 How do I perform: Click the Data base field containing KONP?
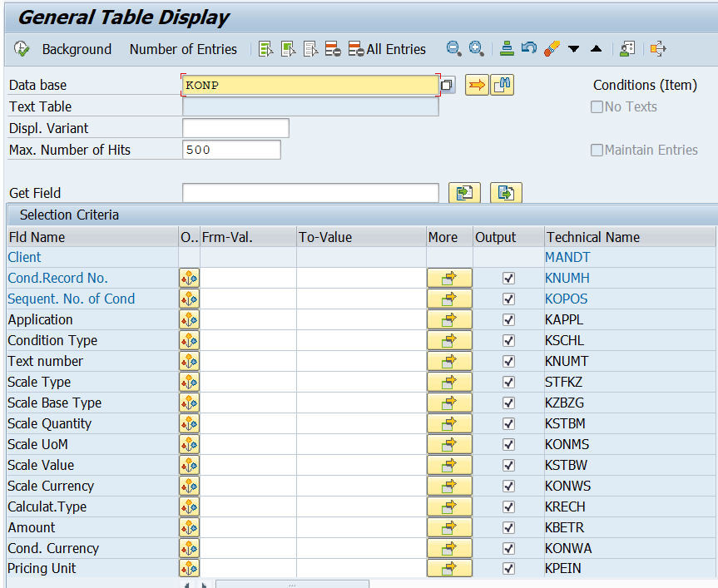[x=310, y=85]
